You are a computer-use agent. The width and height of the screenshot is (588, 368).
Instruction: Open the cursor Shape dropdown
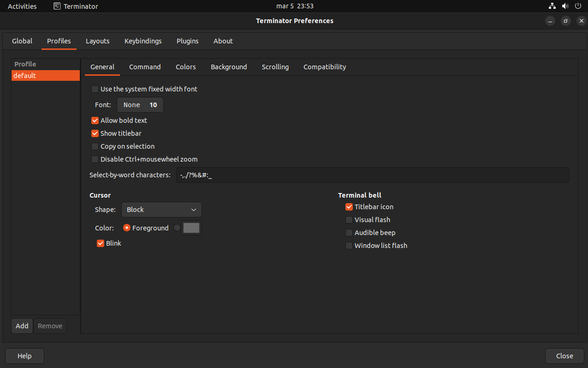click(161, 210)
